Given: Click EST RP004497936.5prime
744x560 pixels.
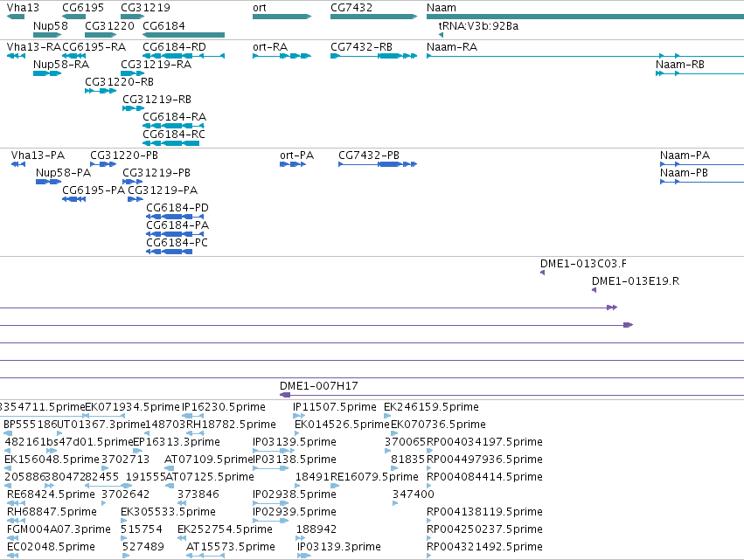Looking at the screenshot, I should point(484,460).
